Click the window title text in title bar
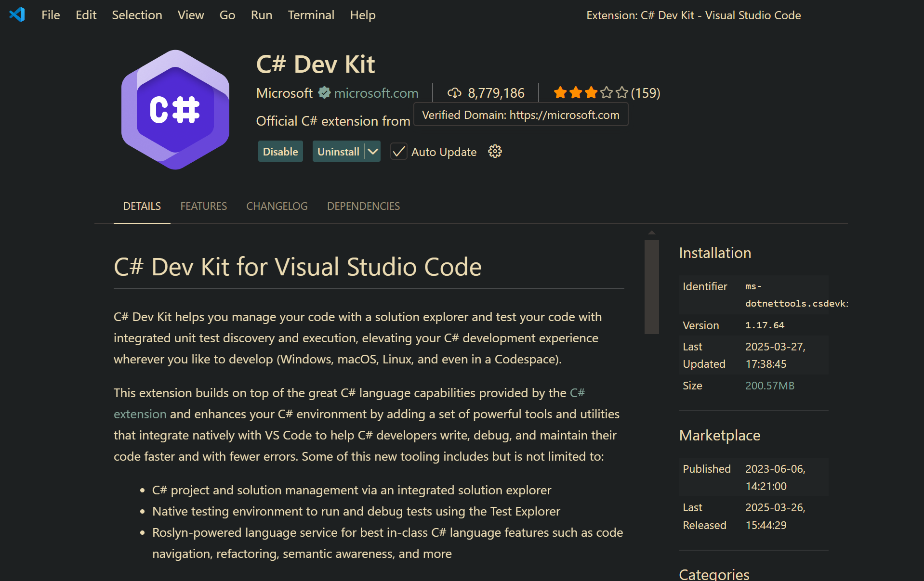Screen dimensions: 924x581 click(693, 15)
